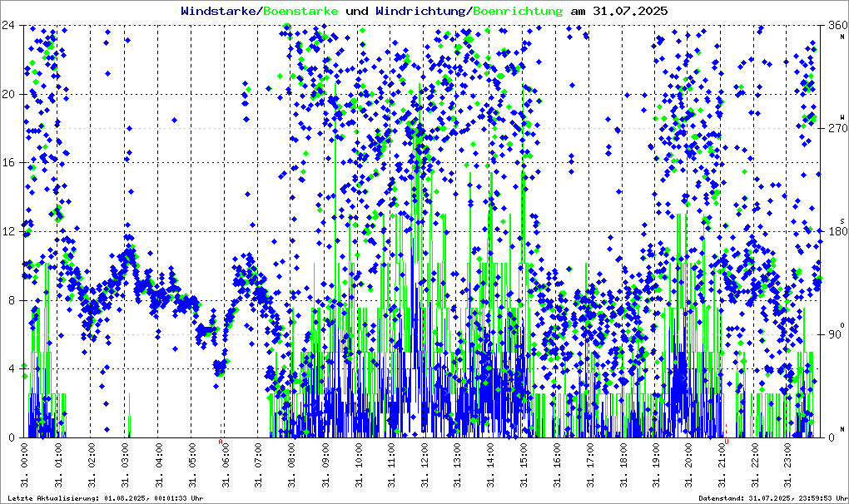849x504 pixels.
Task: Click the right axis value 180
Action: (x=838, y=231)
